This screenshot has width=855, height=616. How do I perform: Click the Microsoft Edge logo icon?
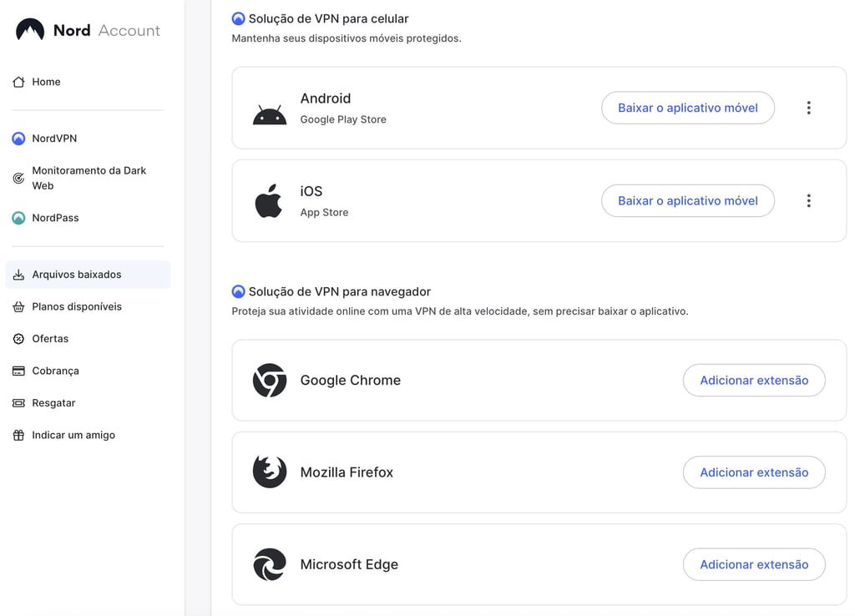[270, 564]
